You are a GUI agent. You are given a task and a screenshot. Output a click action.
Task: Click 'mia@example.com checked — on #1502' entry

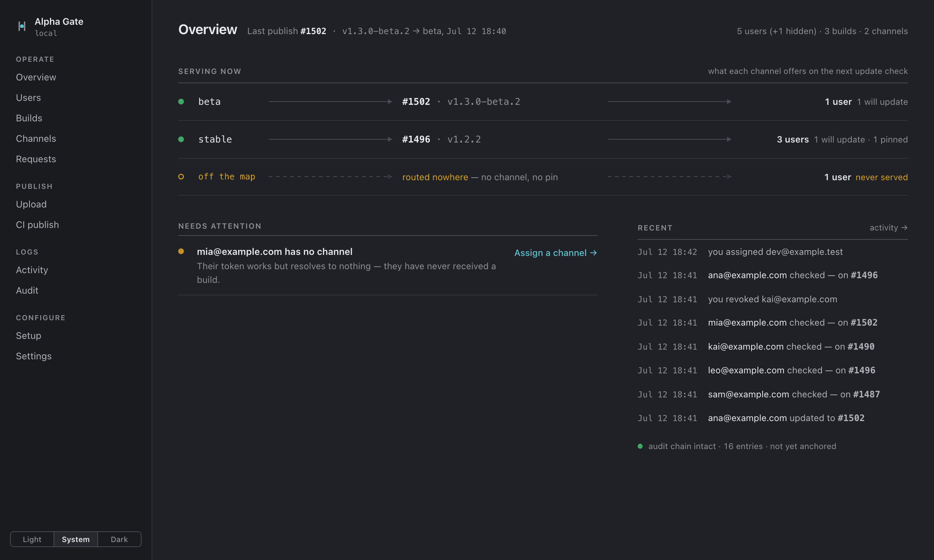coord(792,323)
